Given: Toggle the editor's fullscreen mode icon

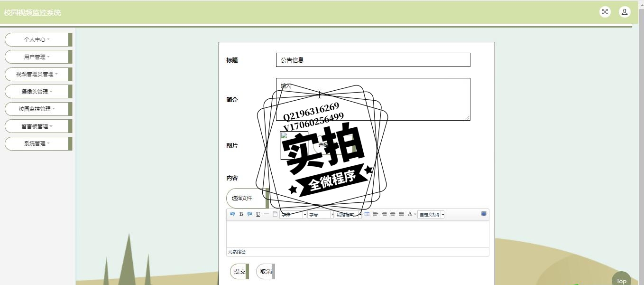Looking at the screenshot, I should (x=484, y=214).
